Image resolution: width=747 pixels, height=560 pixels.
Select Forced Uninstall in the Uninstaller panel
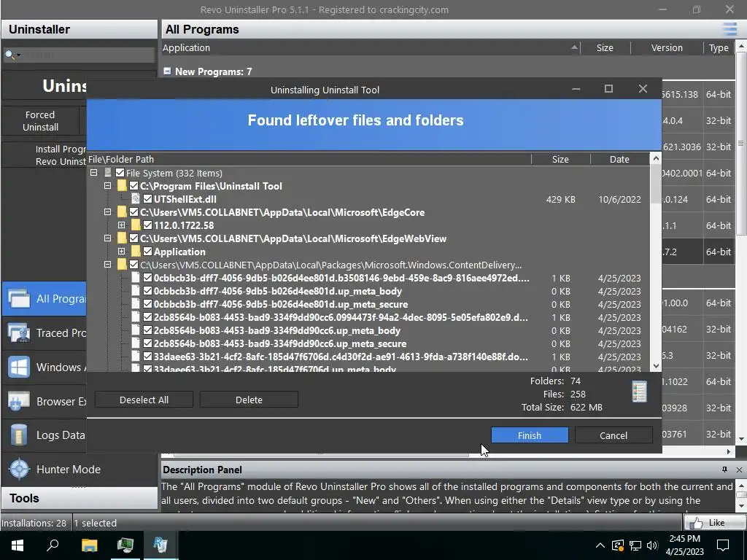coord(41,121)
